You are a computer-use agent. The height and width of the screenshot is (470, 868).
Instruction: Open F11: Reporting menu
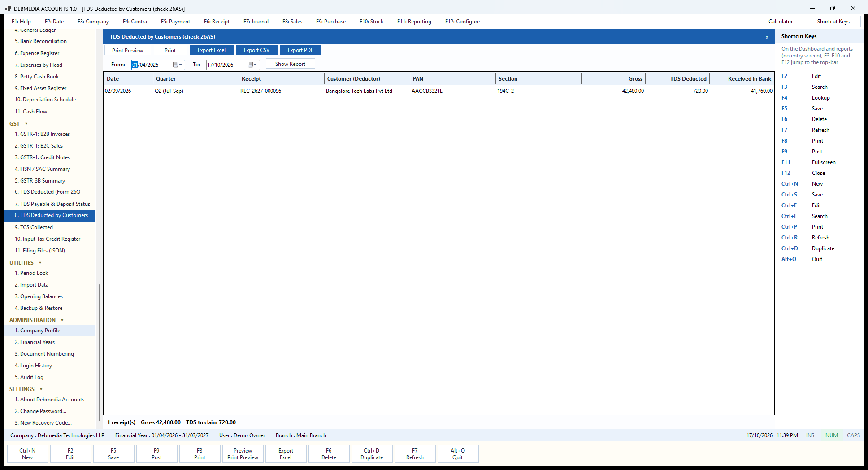(x=414, y=22)
